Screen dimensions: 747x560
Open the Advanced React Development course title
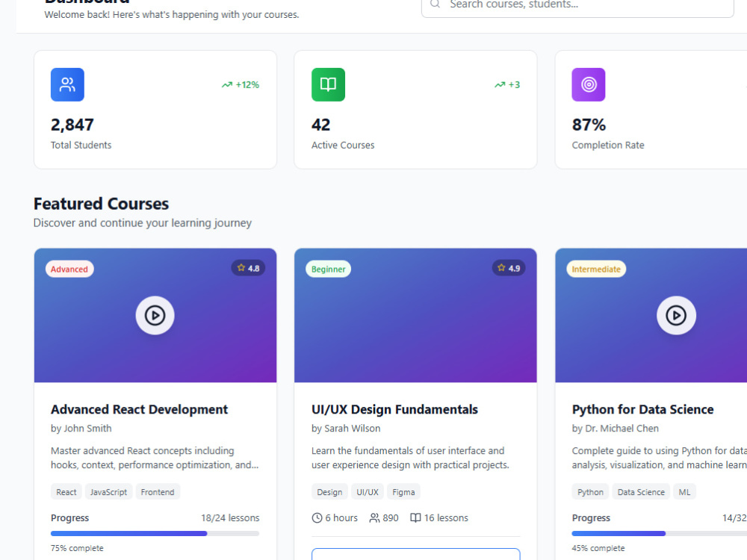139,409
